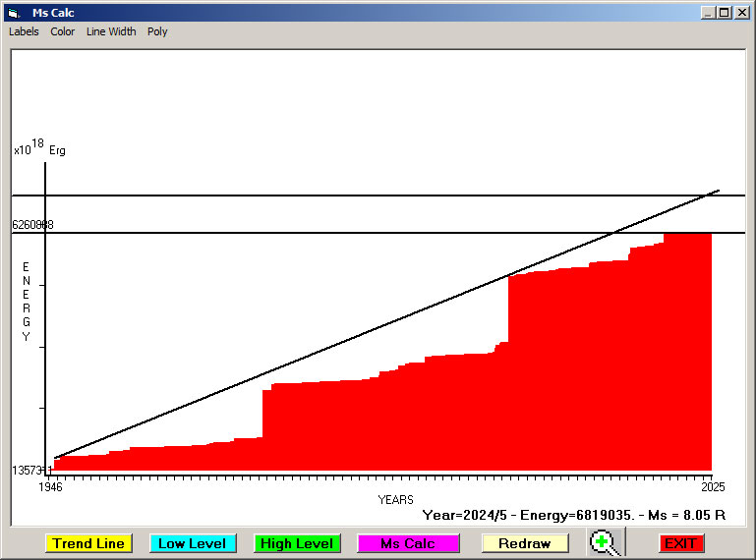The width and height of the screenshot is (756, 560).
Task: Click the Ms Calc window title icon
Action: tap(13, 13)
